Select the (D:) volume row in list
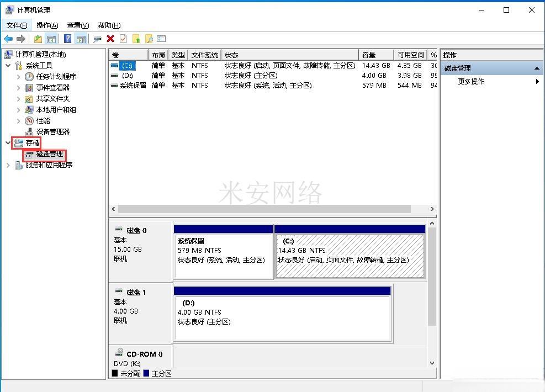The width and height of the screenshot is (545, 392). (x=273, y=76)
